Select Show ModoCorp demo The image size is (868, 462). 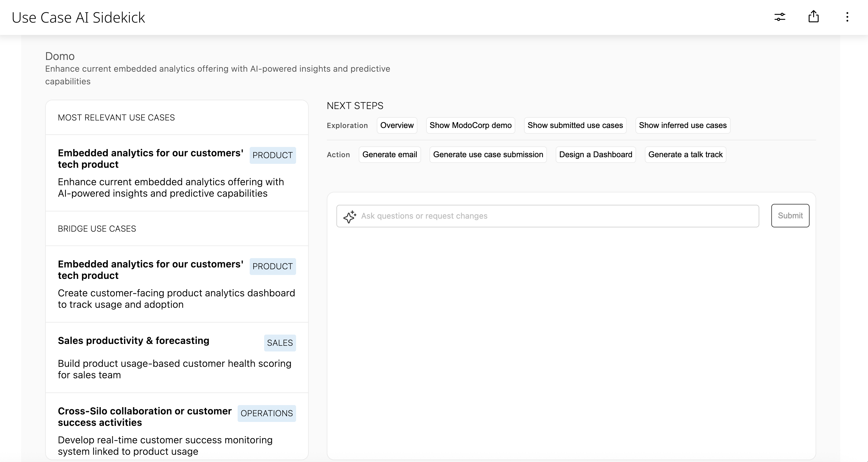coord(470,125)
